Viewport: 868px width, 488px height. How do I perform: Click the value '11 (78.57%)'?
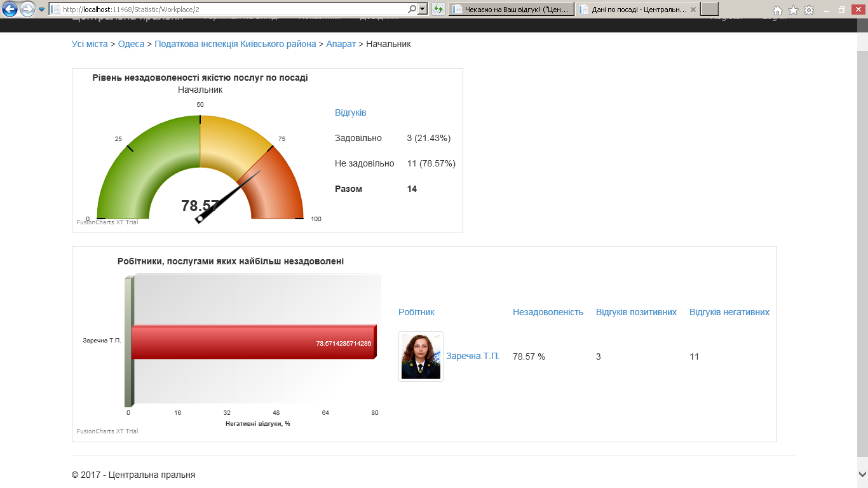tap(431, 163)
